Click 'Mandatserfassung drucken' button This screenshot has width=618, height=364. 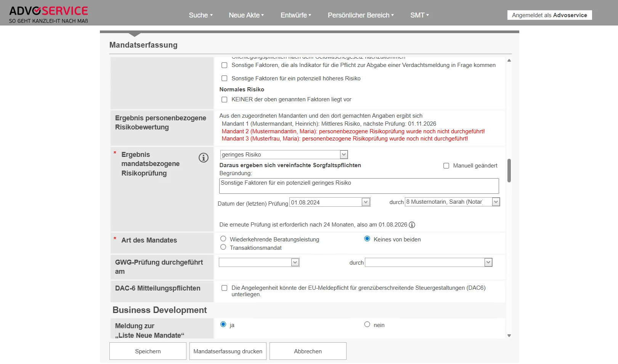click(228, 351)
